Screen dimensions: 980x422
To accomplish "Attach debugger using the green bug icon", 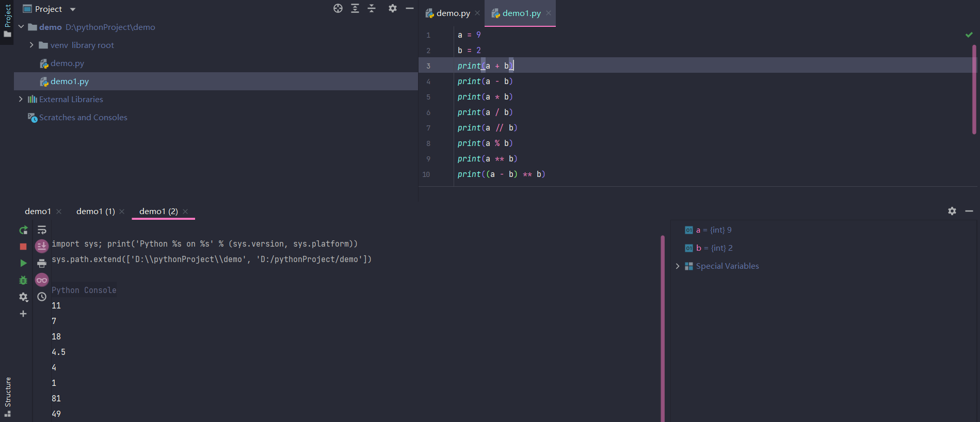I will tap(23, 280).
